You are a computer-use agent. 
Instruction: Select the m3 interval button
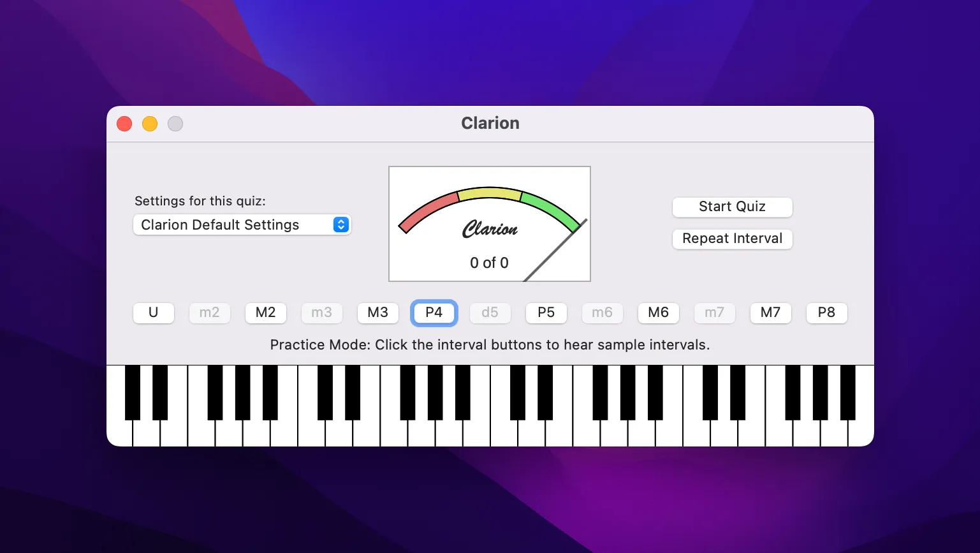click(322, 313)
